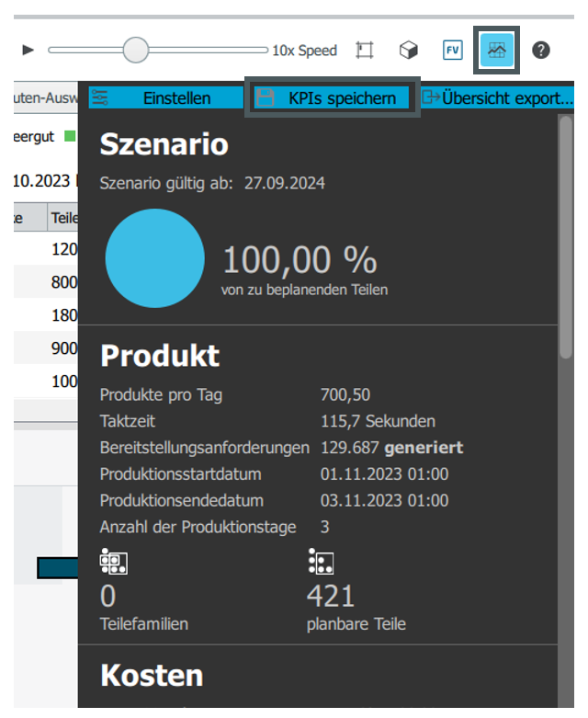Select the partially hidden Auswahl tab
This screenshot has width=588, height=718.
pos(43,98)
